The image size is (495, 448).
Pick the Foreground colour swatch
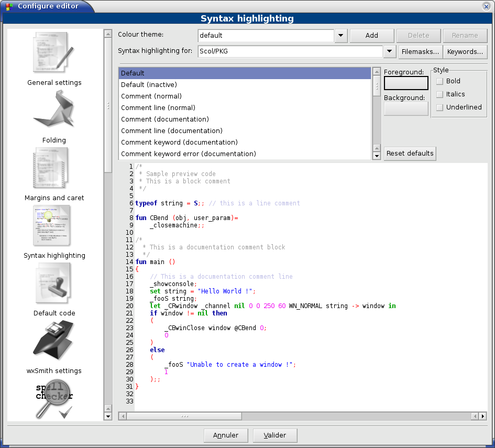pyautogui.click(x=406, y=83)
